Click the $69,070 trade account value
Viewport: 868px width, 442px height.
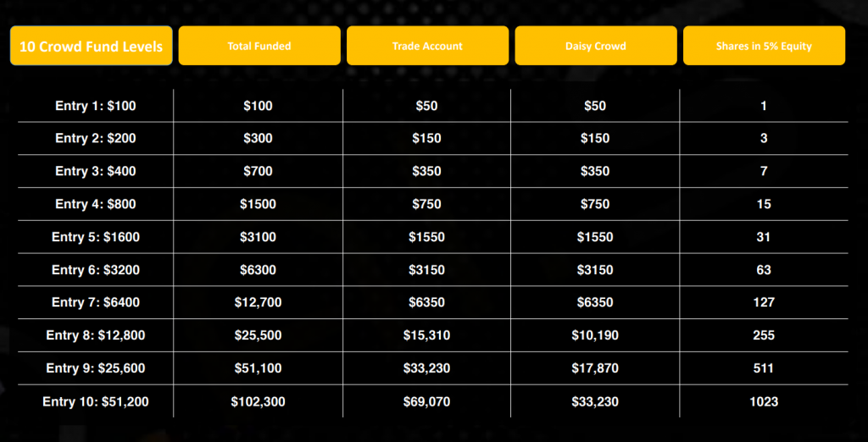[426, 401]
